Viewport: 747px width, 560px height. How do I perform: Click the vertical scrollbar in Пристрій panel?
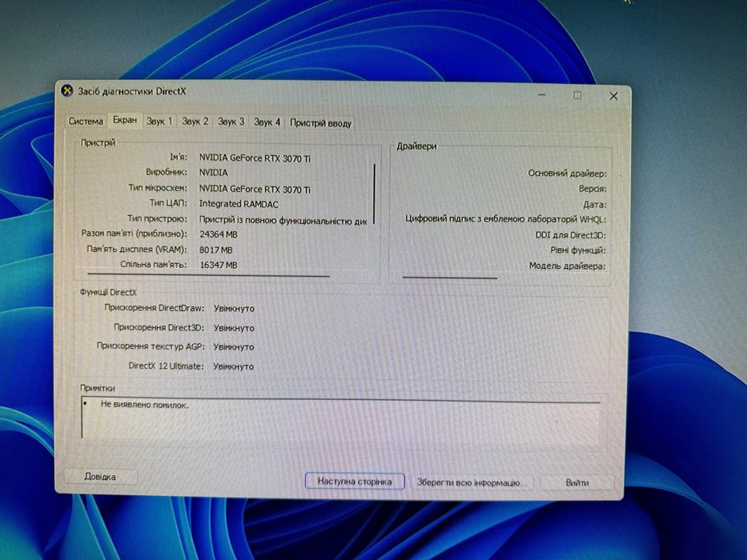click(x=375, y=194)
